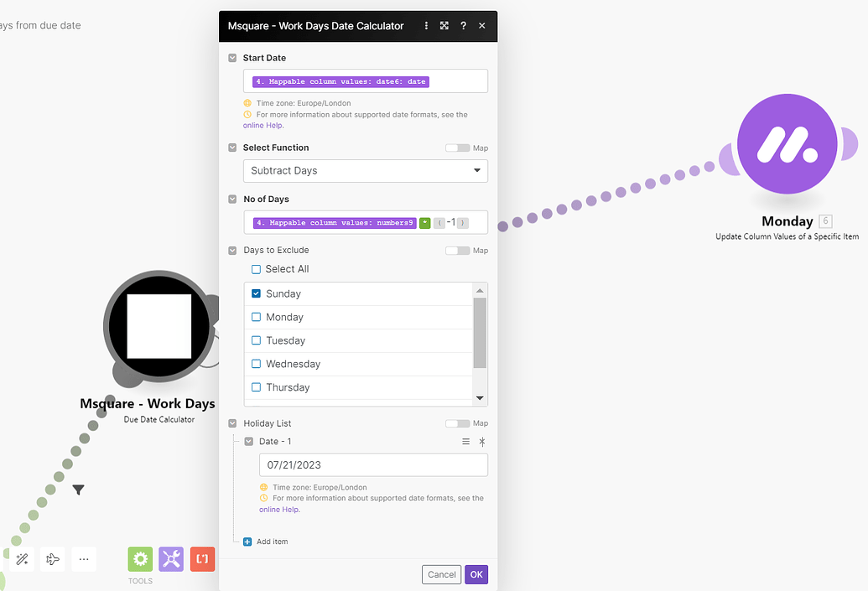Click the Cancel button
Screen dimensions: 868x591
pyautogui.click(x=441, y=574)
